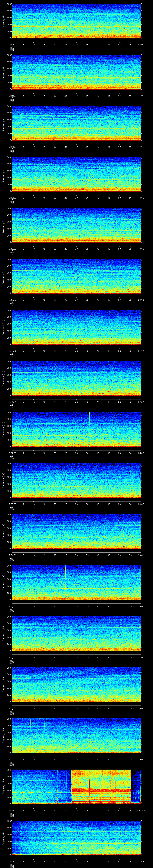
Task: Click the 12:44:00 time axis label
Action: click(x=12, y=44)
